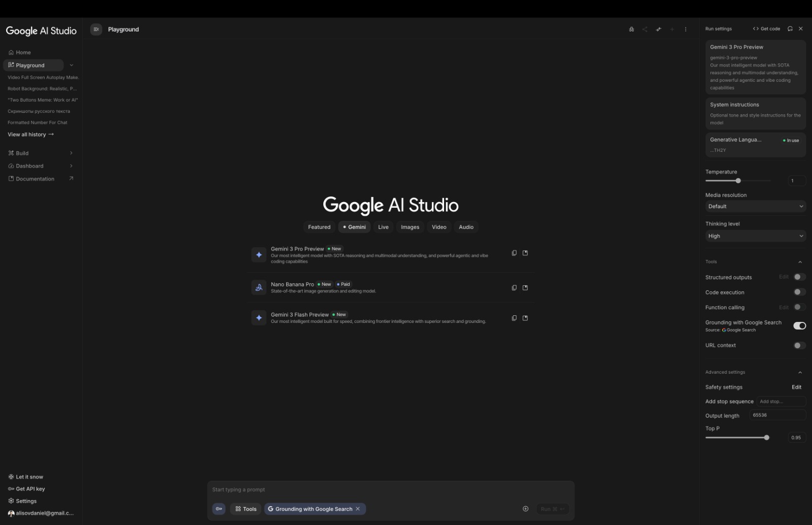Close the Run settings panel
Screen dimensions: 812x525
[x=801, y=29]
